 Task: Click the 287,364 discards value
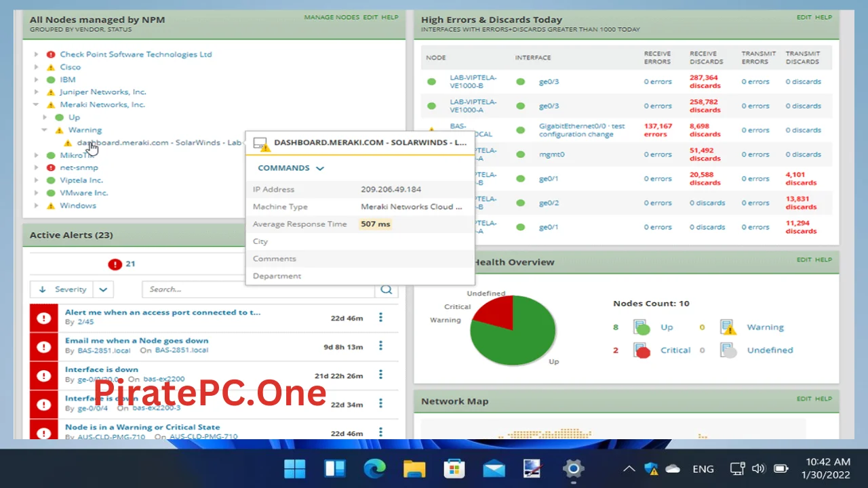click(705, 82)
